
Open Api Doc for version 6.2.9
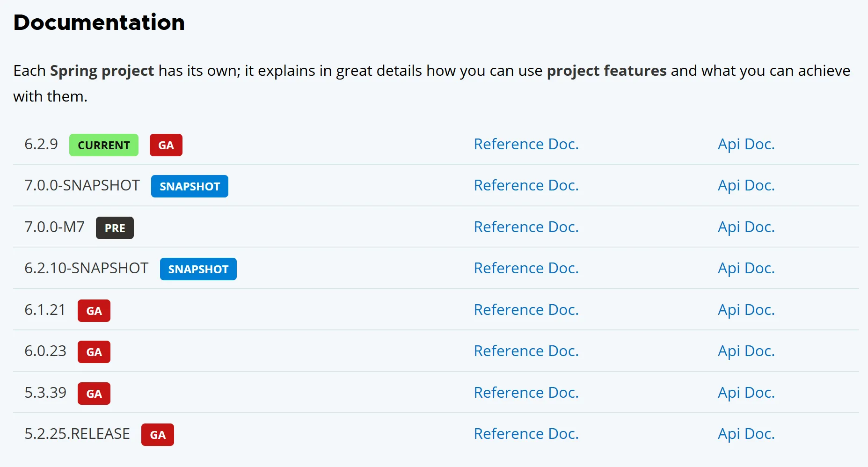tap(746, 144)
